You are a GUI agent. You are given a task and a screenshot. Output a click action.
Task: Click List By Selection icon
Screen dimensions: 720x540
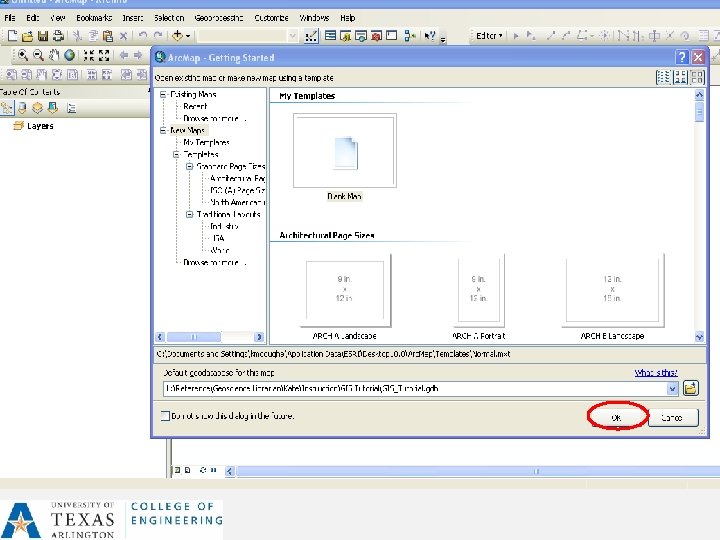click(53, 108)
